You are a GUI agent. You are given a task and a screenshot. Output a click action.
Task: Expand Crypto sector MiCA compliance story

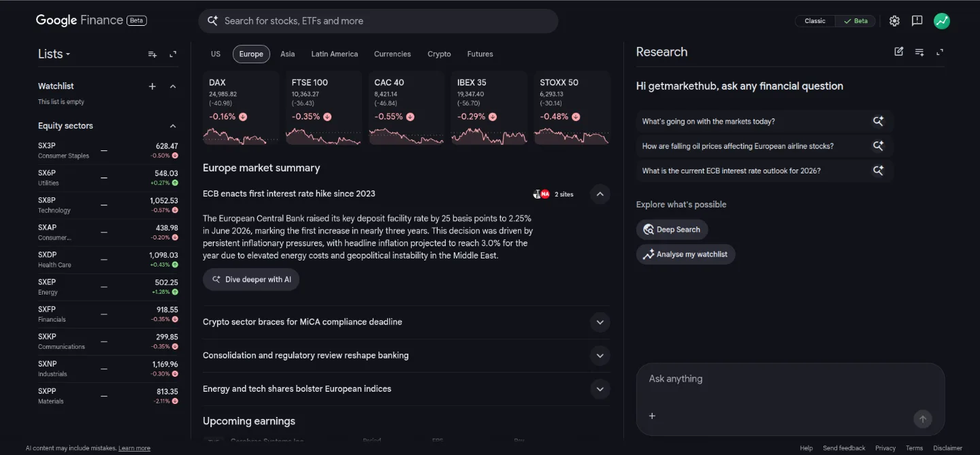pyautogui.click(x=600, y=322)
